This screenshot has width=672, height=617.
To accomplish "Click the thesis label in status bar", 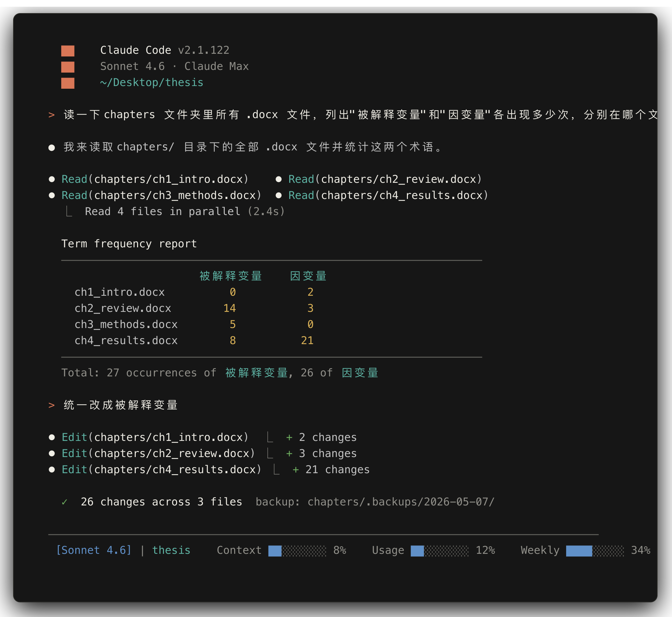I will [x=171, y=550].
